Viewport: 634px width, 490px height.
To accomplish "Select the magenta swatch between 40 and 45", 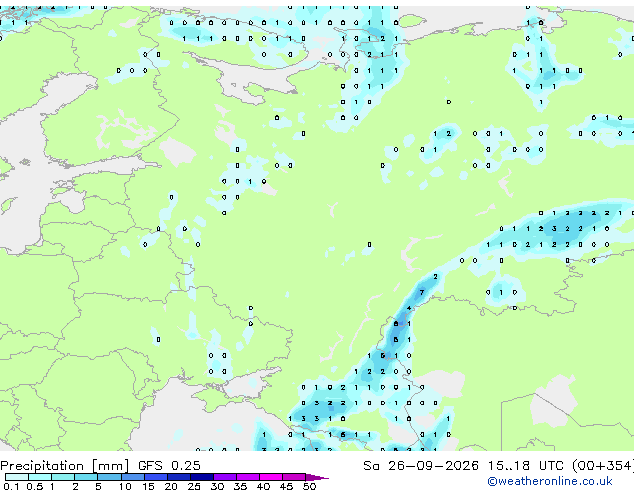I will (271, 477).
